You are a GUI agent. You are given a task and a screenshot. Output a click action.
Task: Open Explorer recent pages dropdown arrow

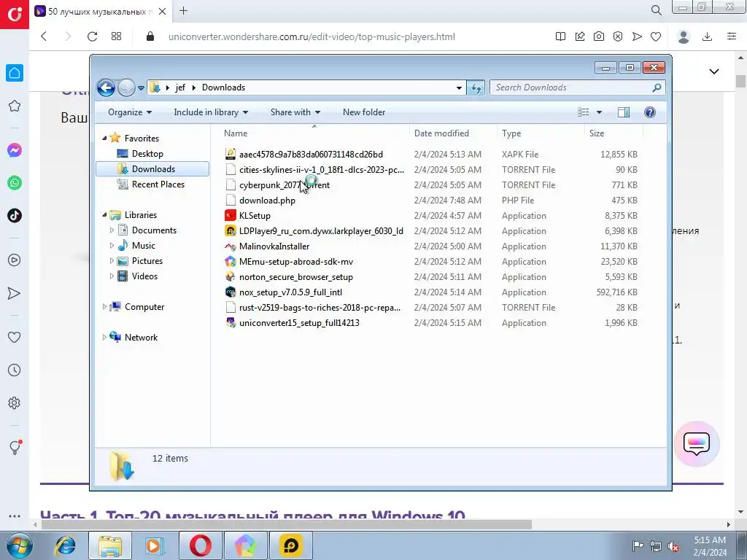[141, 88]
